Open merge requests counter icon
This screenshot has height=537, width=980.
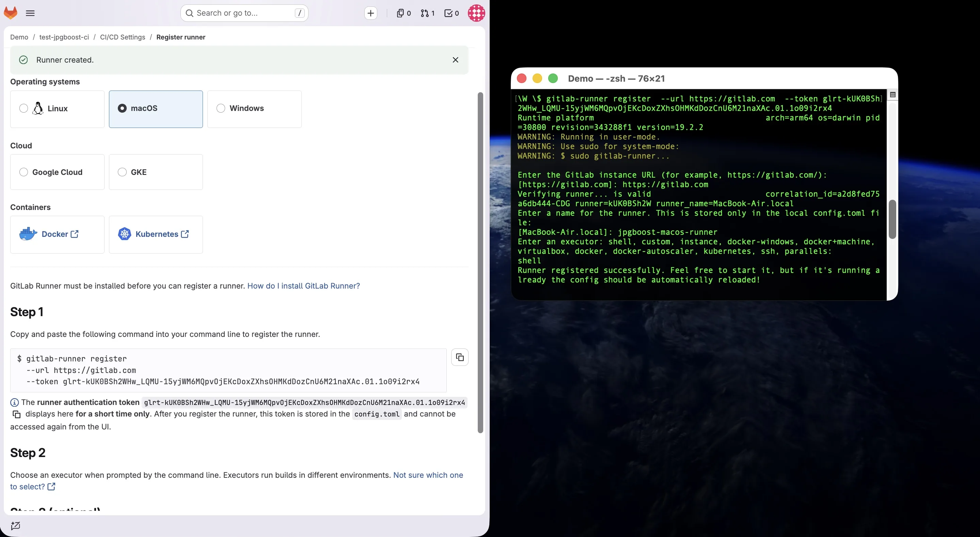click(428, 13)
